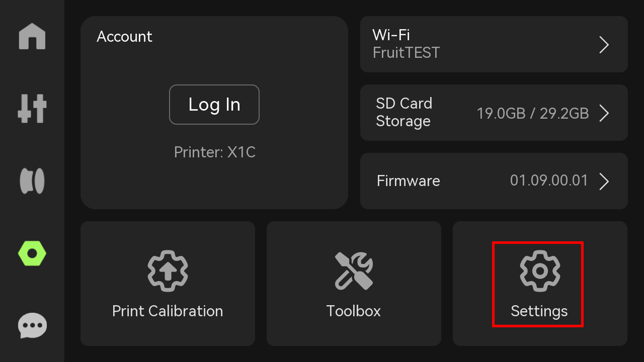Click the firmware version 01.09.00.01
This screenshot has width=644, height=362.
click(549, 180)
